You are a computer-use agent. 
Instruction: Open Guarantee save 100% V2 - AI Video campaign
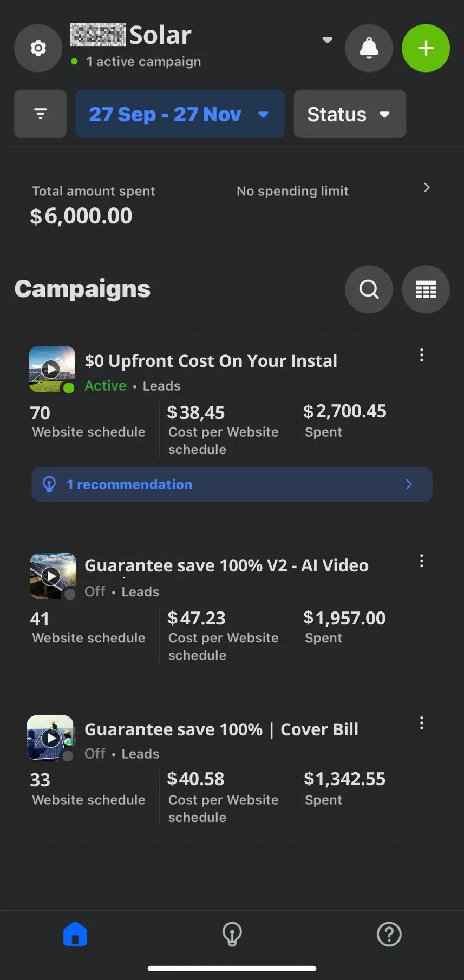(x=226, y=565)
